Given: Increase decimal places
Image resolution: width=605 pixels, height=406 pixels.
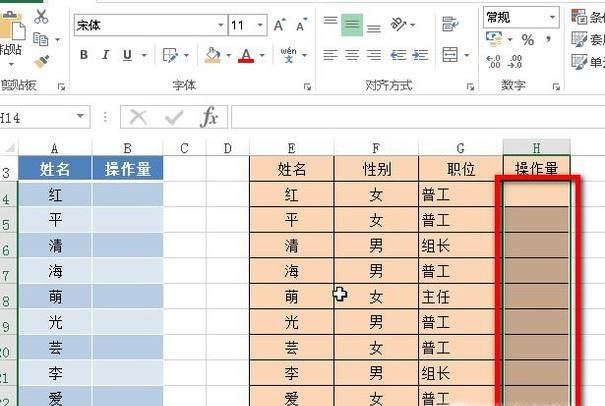Looking at the screenshot, I should click(493, 62).
